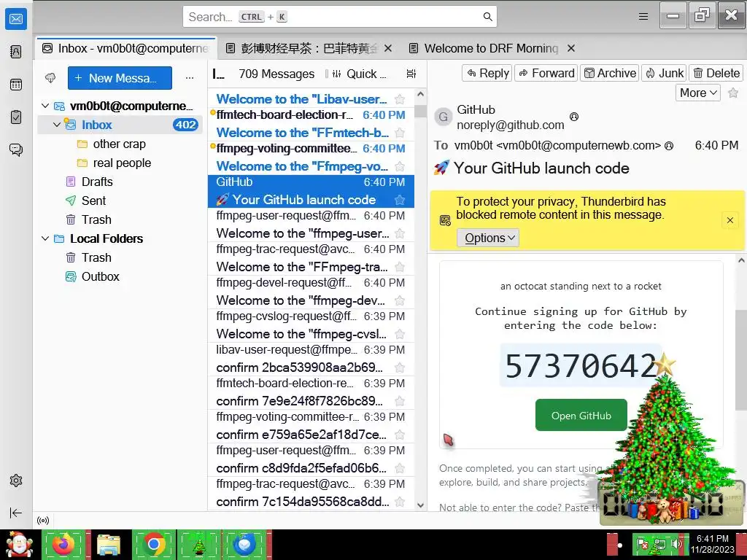Collapse the vm0b0t@computernewb account tree
The image size is (747, 560).
[x=45, y=106]
